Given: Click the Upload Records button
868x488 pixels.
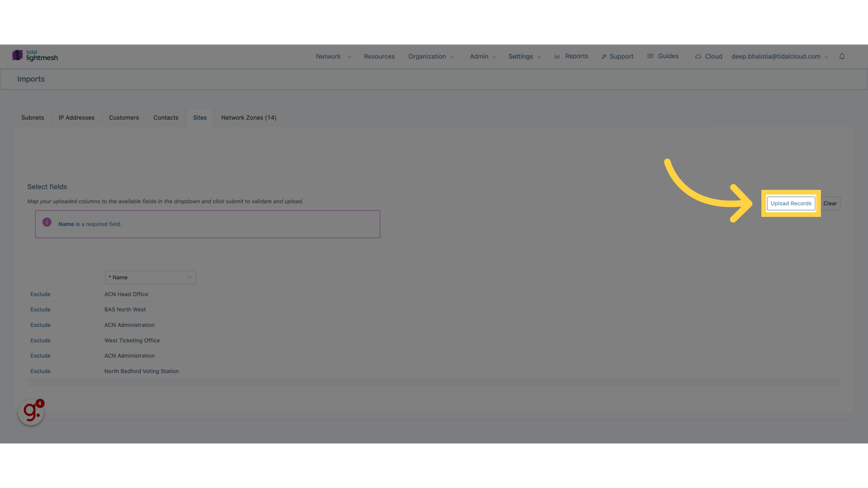Looking at the screenshot, I should (x=791, y=203).
